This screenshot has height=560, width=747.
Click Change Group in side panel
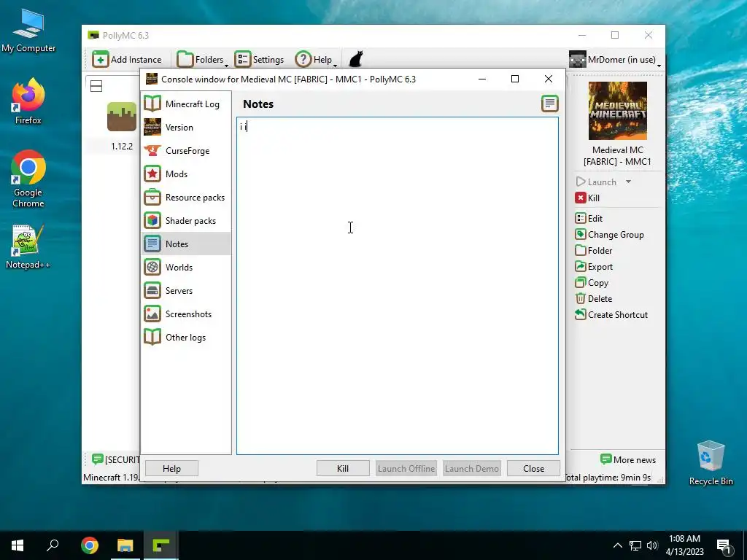(x=609, y=235)
